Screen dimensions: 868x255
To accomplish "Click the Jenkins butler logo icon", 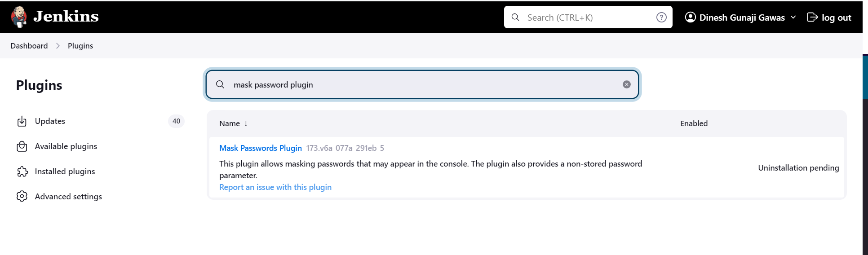I will (x=19, y=17).
